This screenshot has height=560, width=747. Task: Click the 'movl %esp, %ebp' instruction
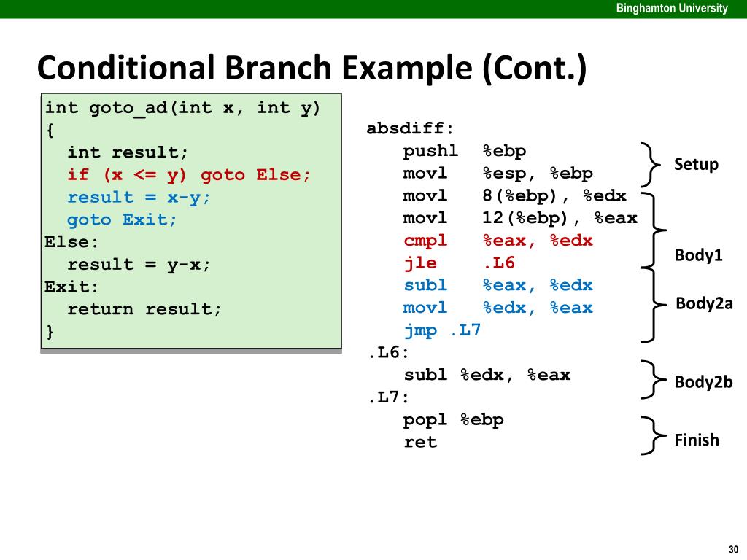(498, 174)
